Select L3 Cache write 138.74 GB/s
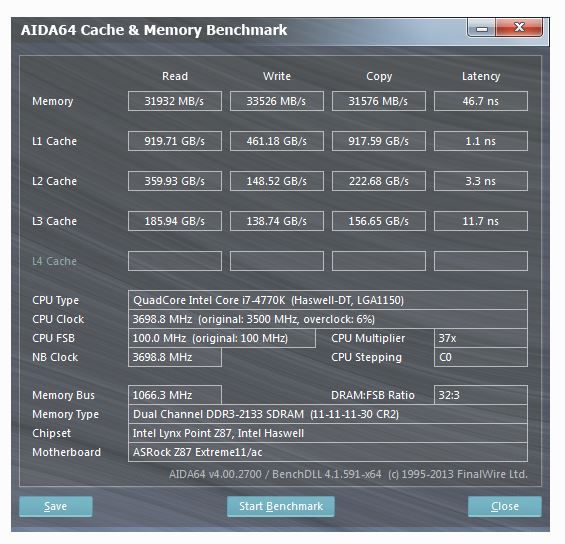This screenshot has height=544, width=565. click(x=277, y=221)
